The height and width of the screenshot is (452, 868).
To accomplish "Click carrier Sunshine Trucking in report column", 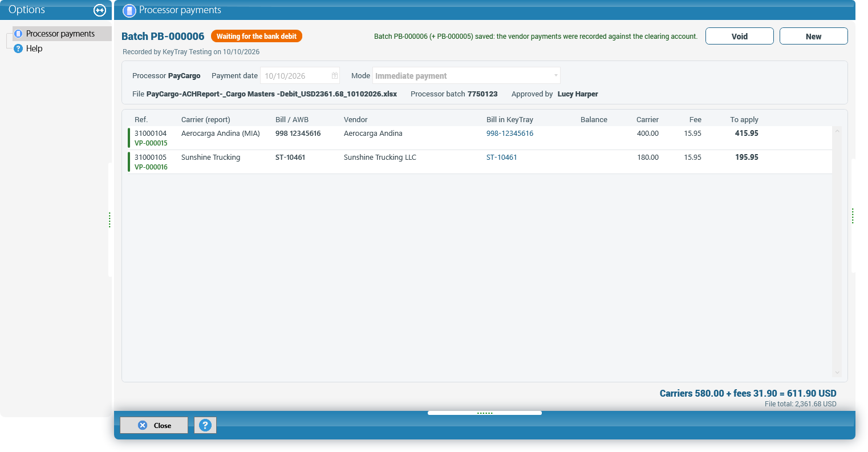I will click(x=211, y=158).
